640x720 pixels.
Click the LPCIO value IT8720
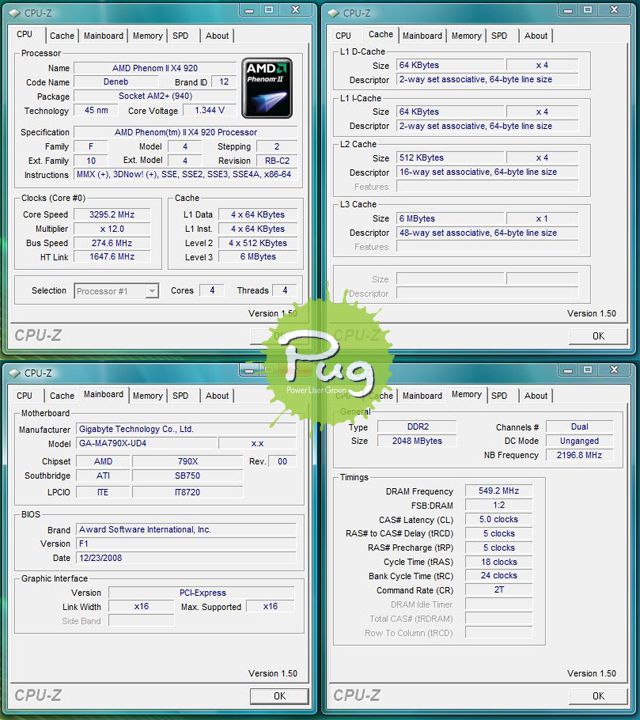(187, 492)
